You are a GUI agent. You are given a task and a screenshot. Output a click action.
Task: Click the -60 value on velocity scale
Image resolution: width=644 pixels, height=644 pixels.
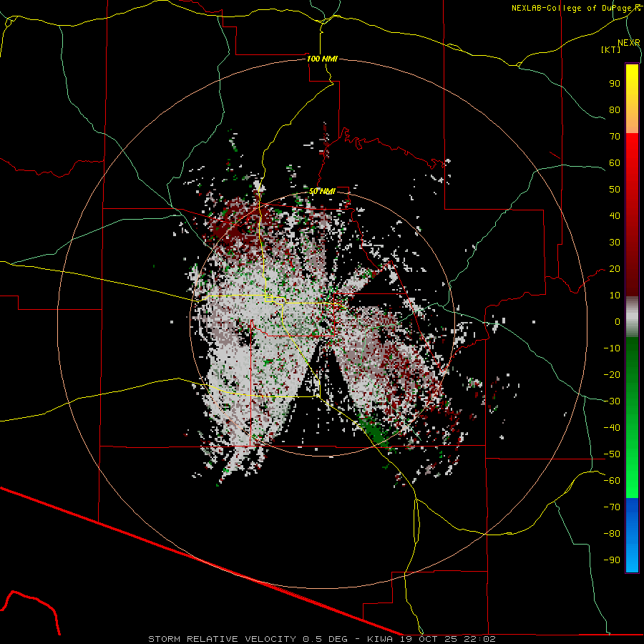click(x=612, y=481)
